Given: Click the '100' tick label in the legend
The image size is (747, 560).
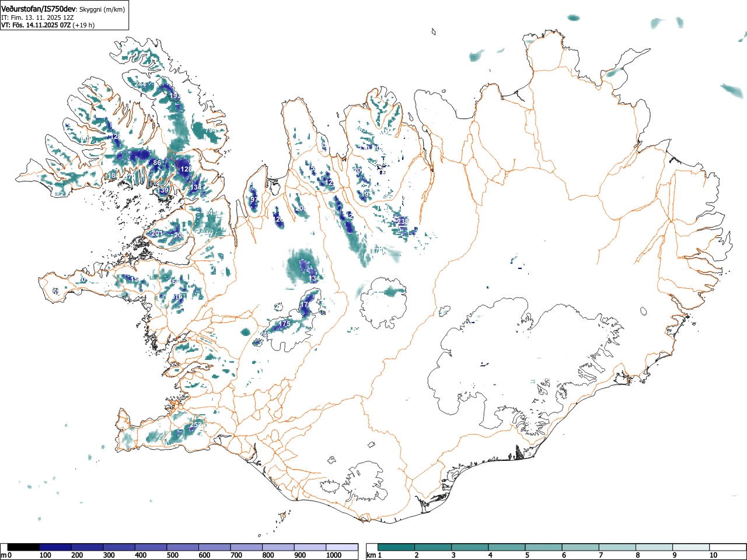Looking at the screenshot, I should (x=46, y=555).
